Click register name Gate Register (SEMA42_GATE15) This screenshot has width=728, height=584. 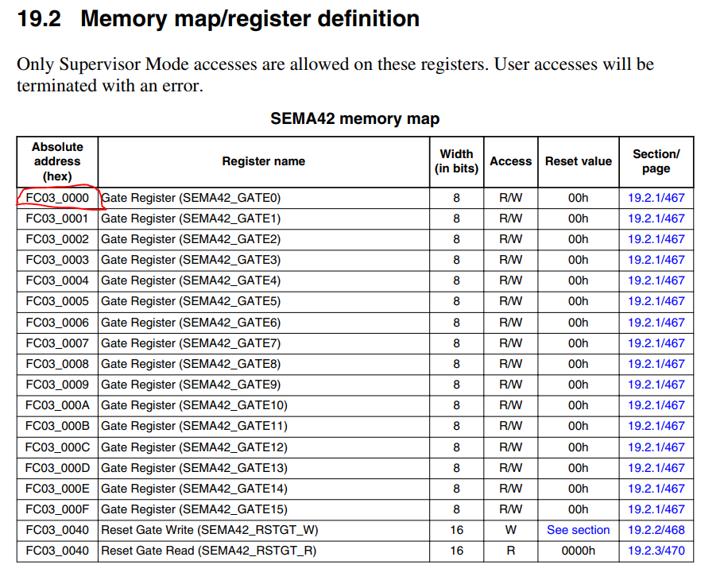tap(194, 510)
